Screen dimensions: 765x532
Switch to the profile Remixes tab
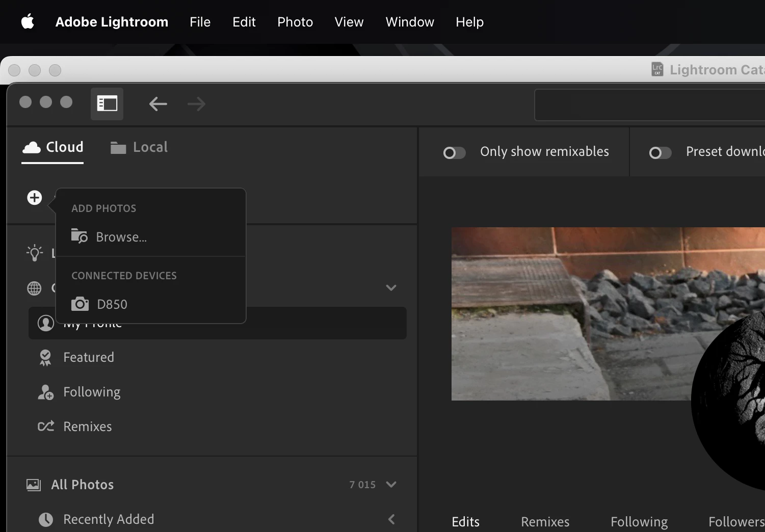(545, 522)
